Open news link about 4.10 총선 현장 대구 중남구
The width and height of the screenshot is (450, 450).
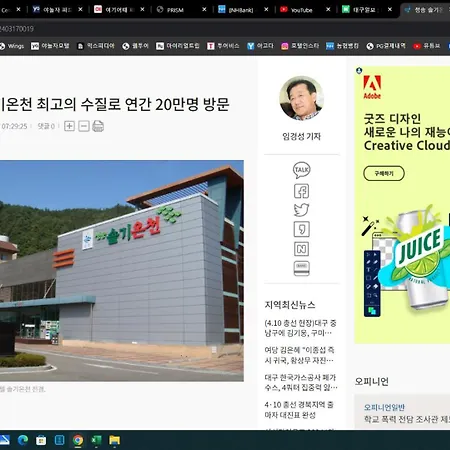[x=300, y=328]
